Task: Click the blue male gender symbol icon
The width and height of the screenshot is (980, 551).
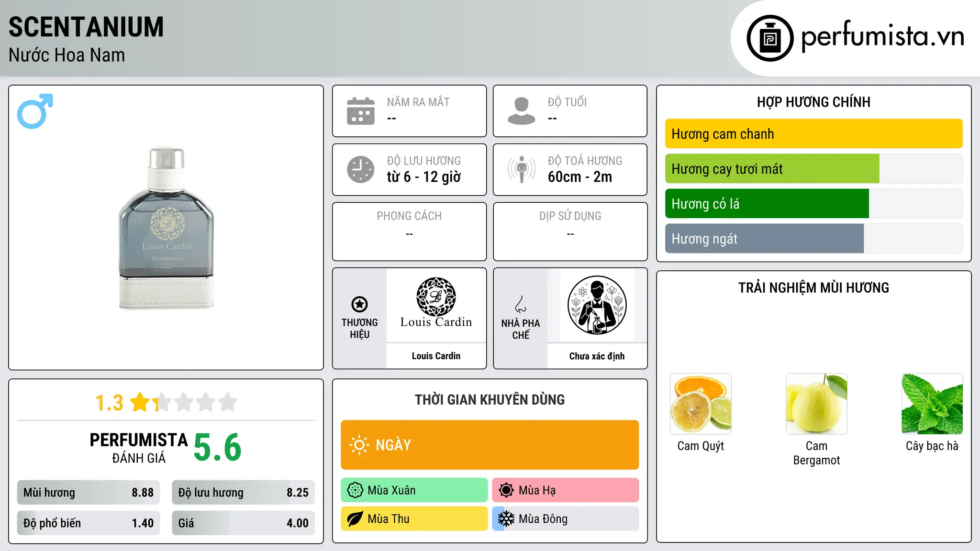Action: pyautogui.click(x=35, y=111)
